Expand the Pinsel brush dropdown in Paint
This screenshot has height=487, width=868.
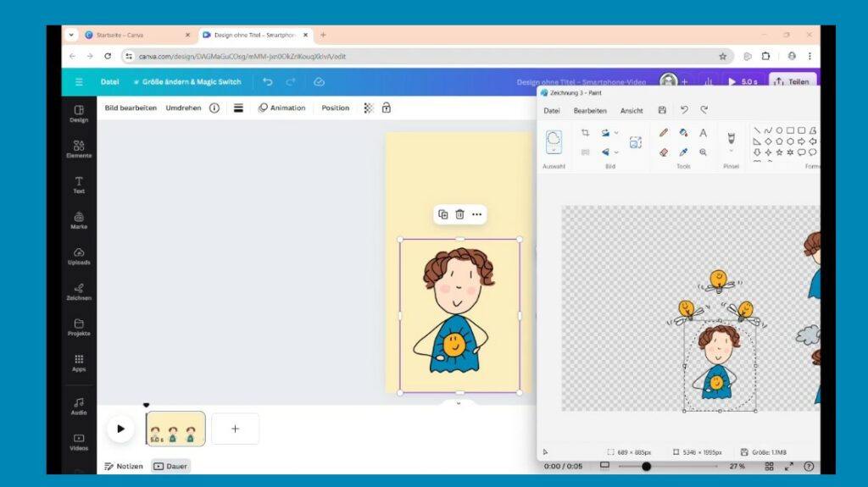coord(731,152)
